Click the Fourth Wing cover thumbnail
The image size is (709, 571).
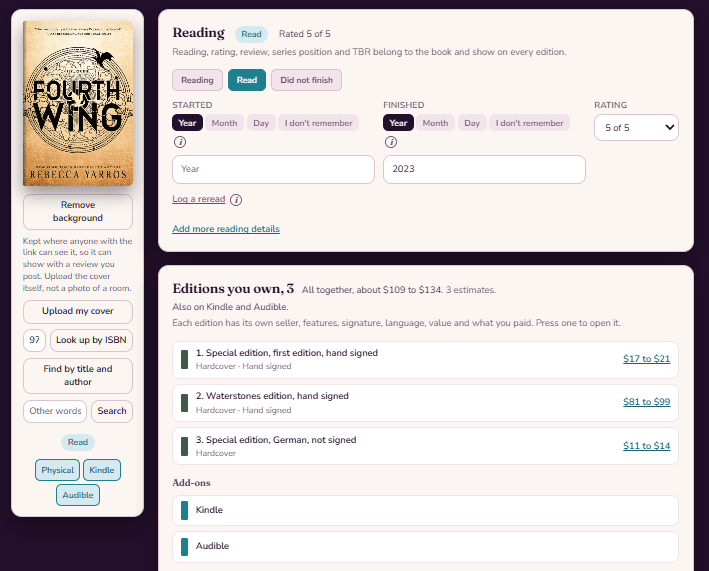(78, 104)
